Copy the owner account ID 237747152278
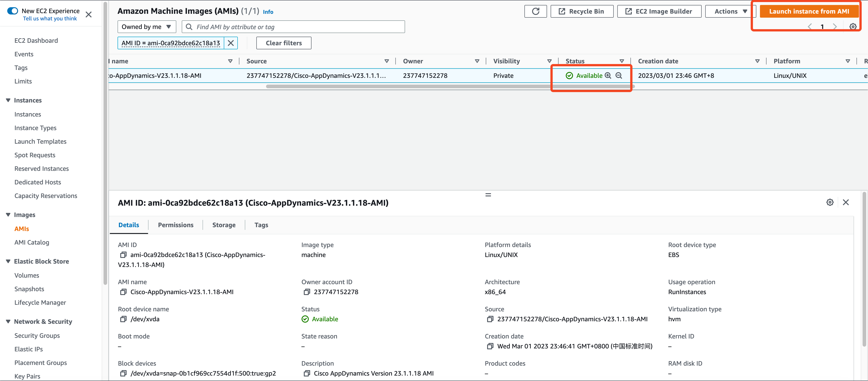Image resolution: width=868 pixels, height=381 pixels. 307,292
